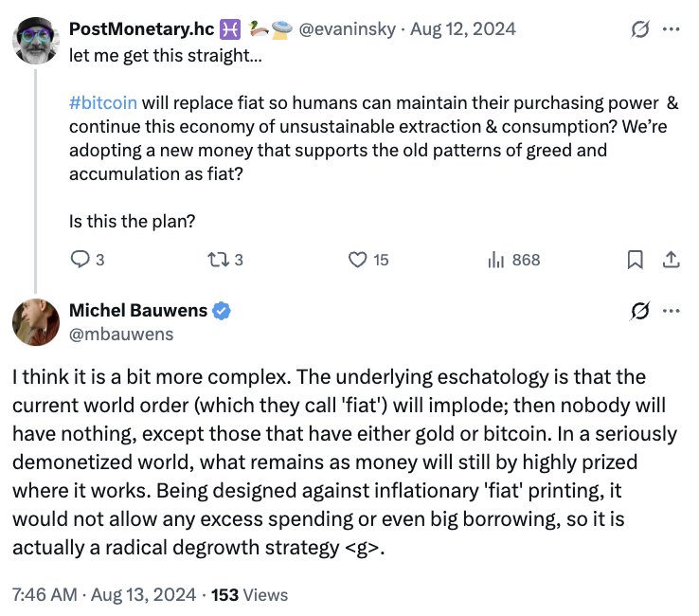Open more options for PostMonetary.hc tweet
The image size is (699, 616).
coord(671,28)
